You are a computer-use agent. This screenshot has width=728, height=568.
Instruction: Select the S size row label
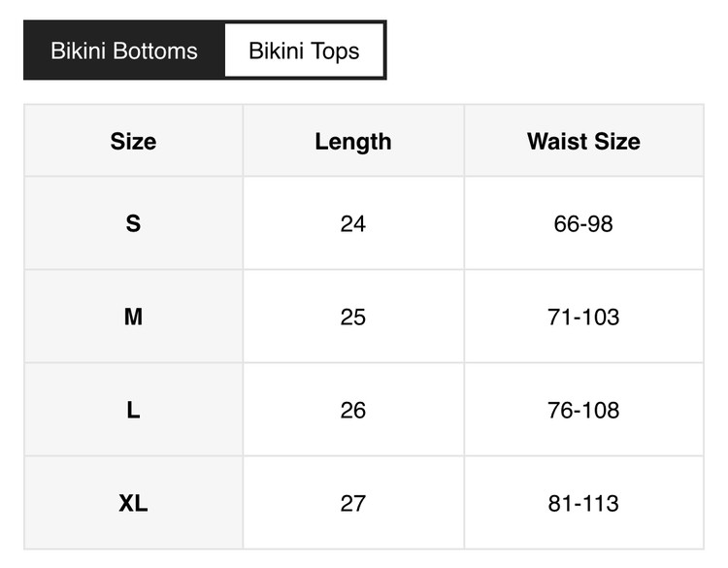point(133,224)
